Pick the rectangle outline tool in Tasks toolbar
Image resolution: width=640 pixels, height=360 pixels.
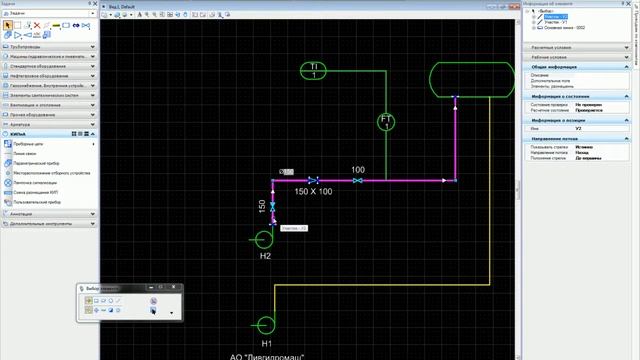66,25
